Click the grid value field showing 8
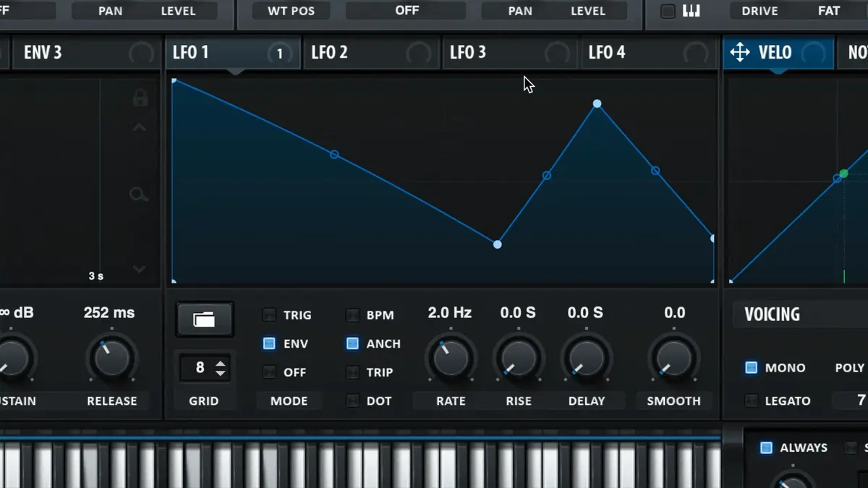Viewport: 868px width, 488px height. [x=200, y=367]
